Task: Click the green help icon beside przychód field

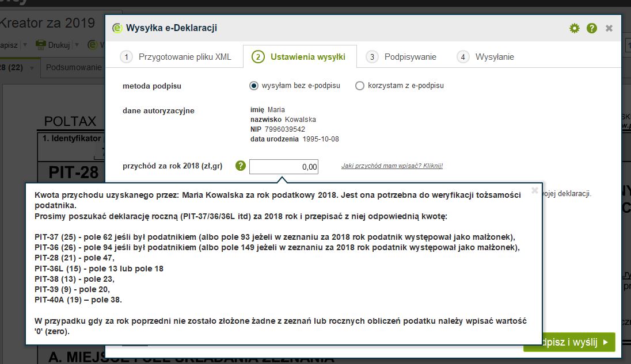Action: (x=240, y=166)
